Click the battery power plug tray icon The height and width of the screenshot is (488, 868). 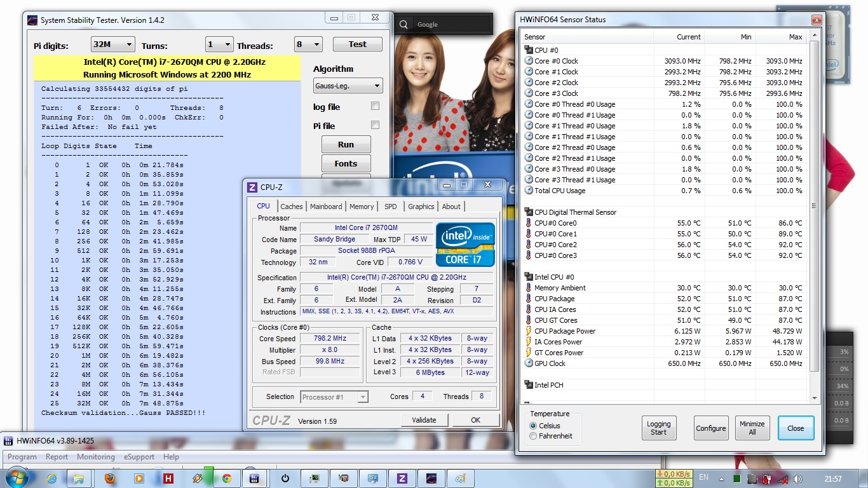pos(768,478)
